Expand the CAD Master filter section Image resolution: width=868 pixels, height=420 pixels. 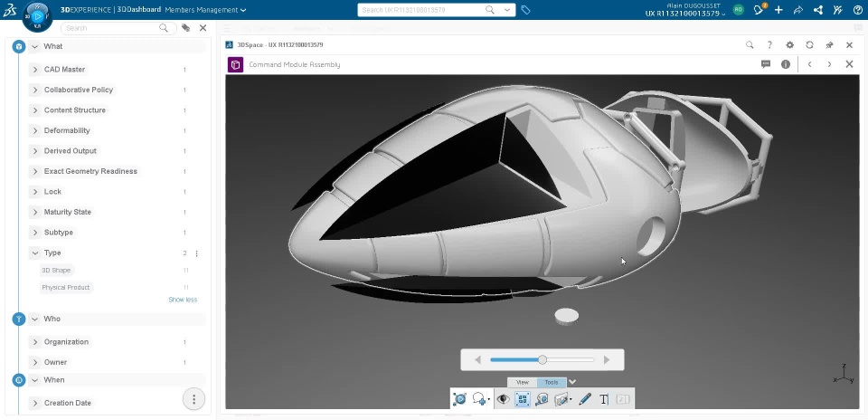[x=35, y=70]
